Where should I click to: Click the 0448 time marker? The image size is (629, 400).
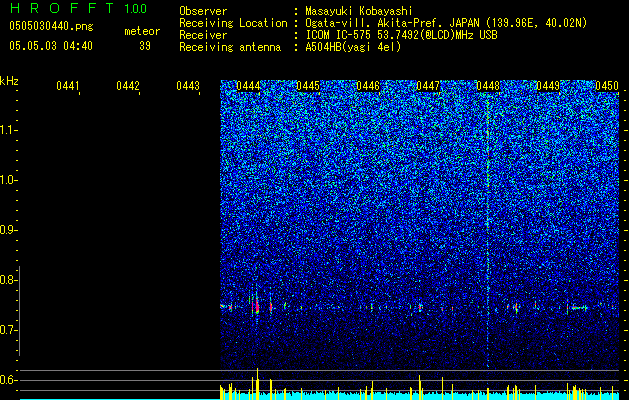[x=488, y=86]
